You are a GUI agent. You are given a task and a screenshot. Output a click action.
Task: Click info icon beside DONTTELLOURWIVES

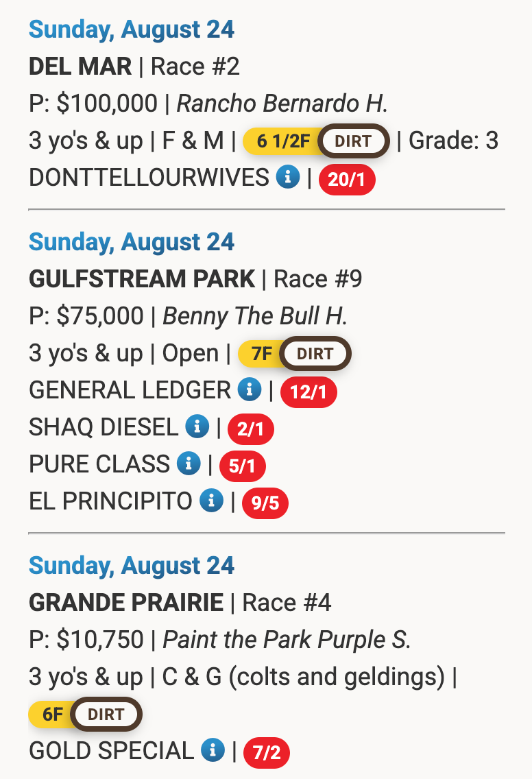288,178
